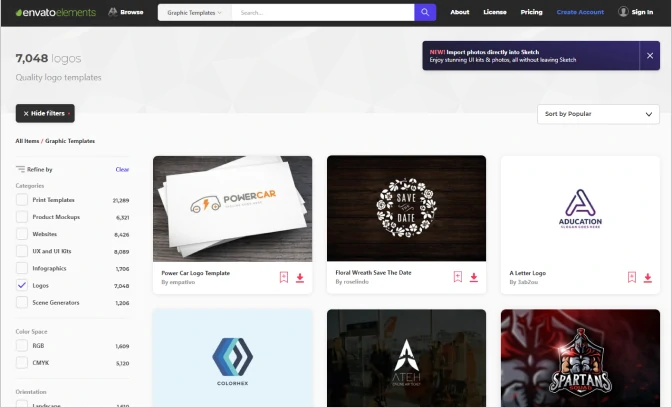Screen dimensions: 672x408
Task: Check the UX and UI Kits category
Action: click(x=22, y=251)
